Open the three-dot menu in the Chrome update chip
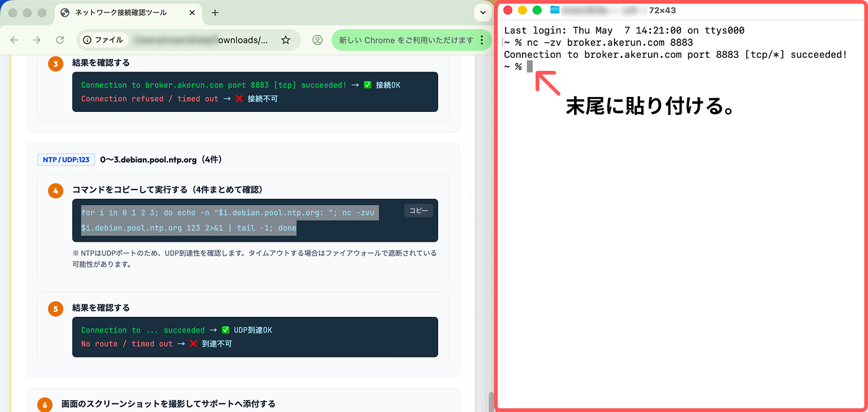The width and height of the screenshot is (868, 412). (482, 40)
